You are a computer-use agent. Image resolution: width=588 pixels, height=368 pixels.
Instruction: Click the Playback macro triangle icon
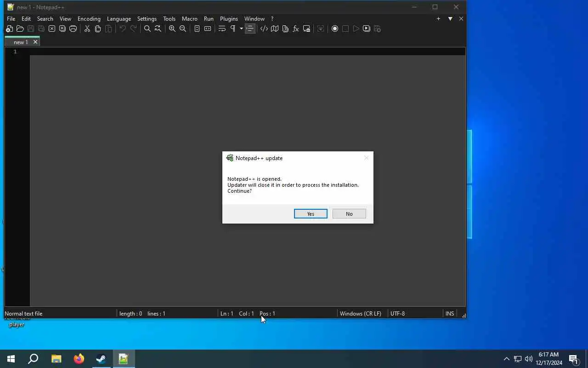pyautogui.click(x=356, y=29)
